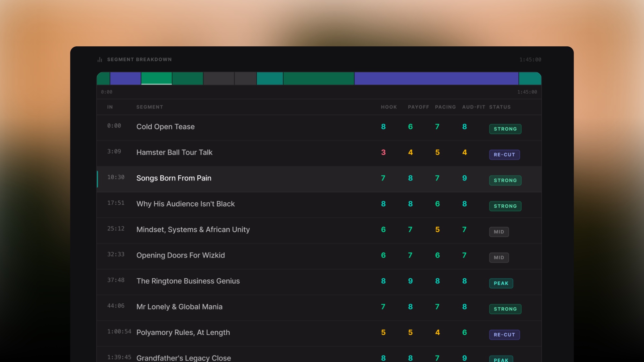Open Grandfather's Legacy Close segment

184,358
